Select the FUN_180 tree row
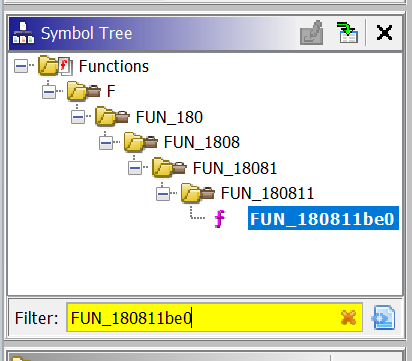This screenshot has height=361, width=412. click(x=169, y=117)
